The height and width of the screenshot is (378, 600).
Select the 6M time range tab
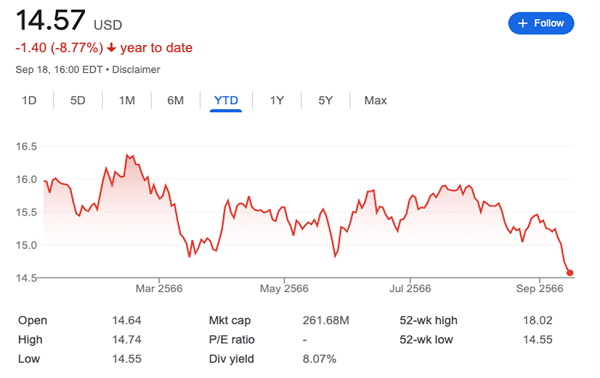click(x=175, y=100)
